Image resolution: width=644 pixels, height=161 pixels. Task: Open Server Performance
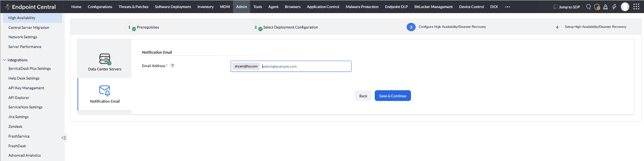(25, 47)
